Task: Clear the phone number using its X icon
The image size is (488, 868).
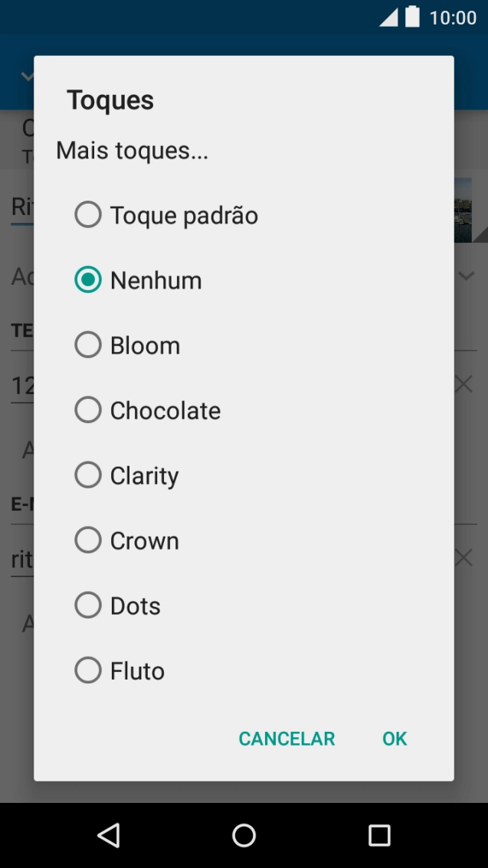Action: (x=463, y=383)
